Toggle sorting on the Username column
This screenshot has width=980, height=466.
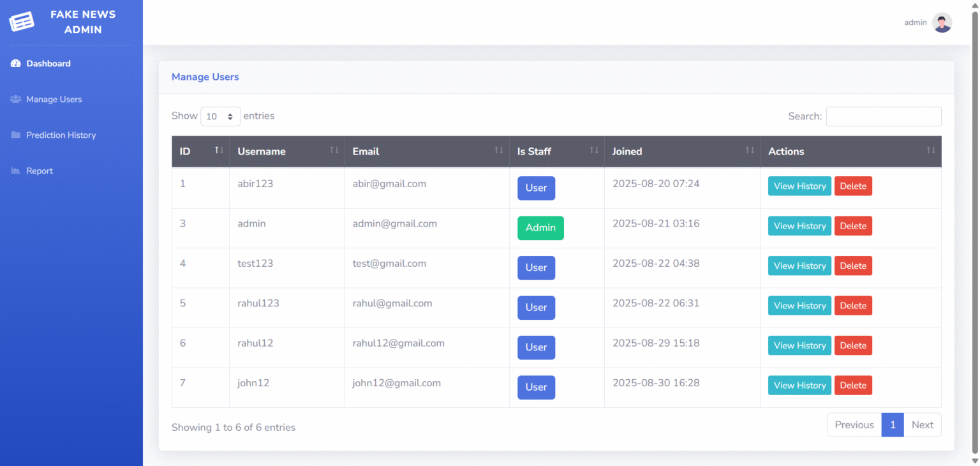click(334, 150)
